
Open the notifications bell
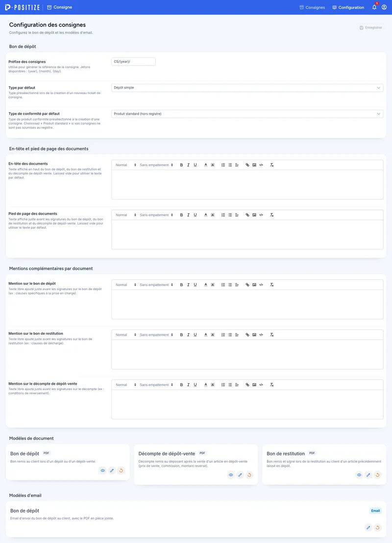pos(374,7)
